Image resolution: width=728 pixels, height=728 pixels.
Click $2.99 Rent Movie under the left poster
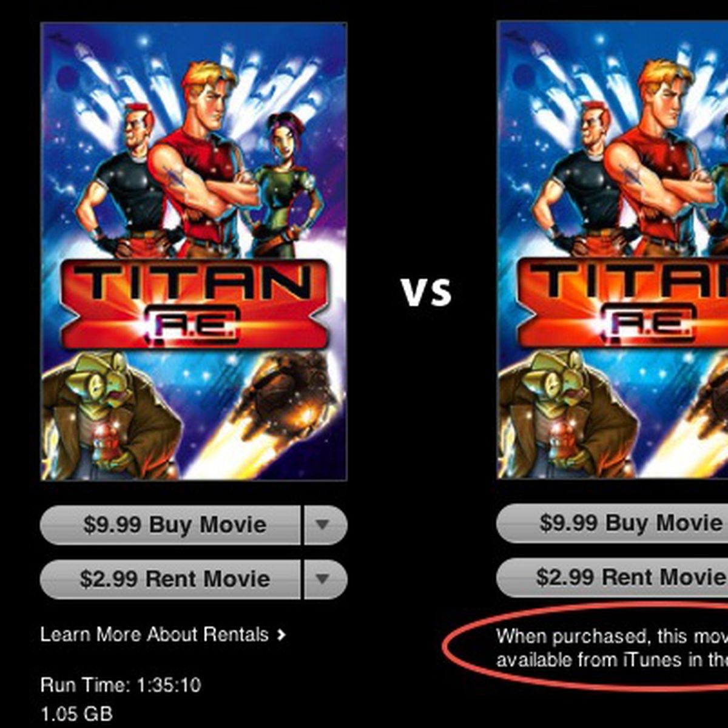tap(170, 579)
